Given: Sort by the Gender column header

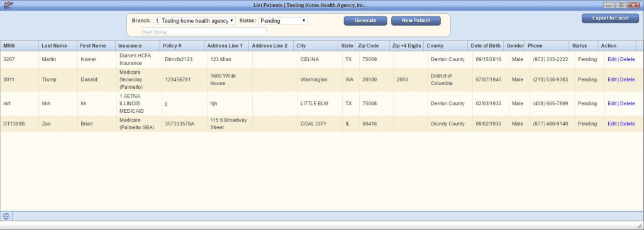Looking at the screenshot, I should click(x=514, y=45).
